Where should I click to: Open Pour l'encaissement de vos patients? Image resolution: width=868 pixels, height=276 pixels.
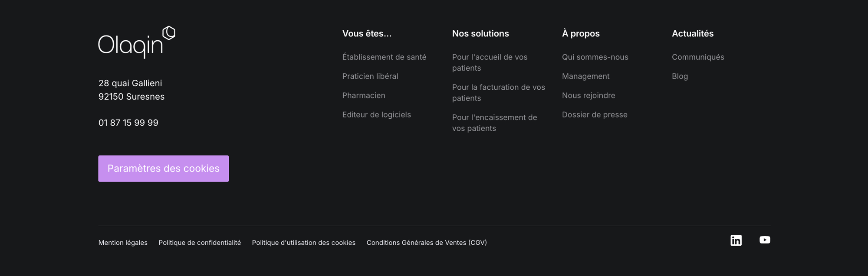(x=494, y=123)
